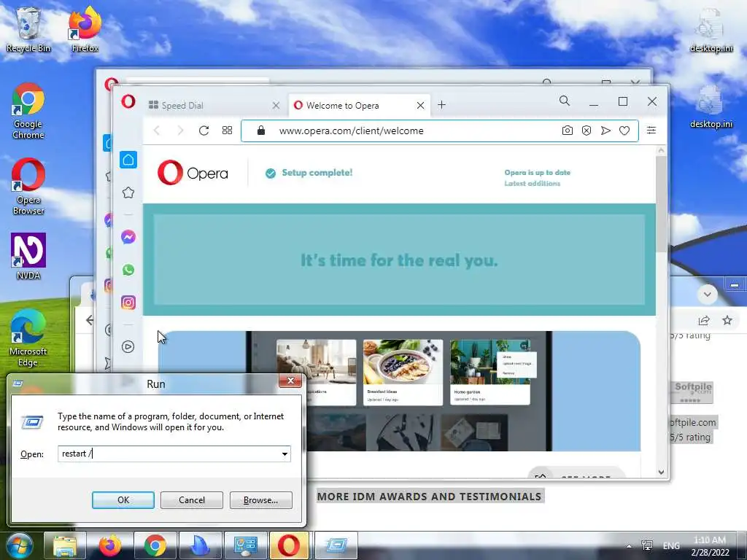This screenshot has height=560, width=747.
Task: Open a new tab with plus button
Action: pyautogui.click(x=441, y=105)
